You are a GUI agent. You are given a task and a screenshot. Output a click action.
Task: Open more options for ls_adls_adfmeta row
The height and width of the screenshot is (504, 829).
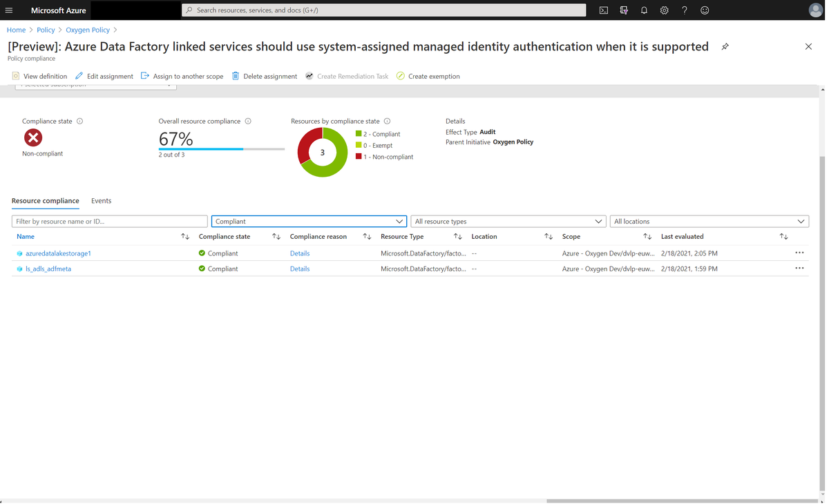(x=799, y=269)
